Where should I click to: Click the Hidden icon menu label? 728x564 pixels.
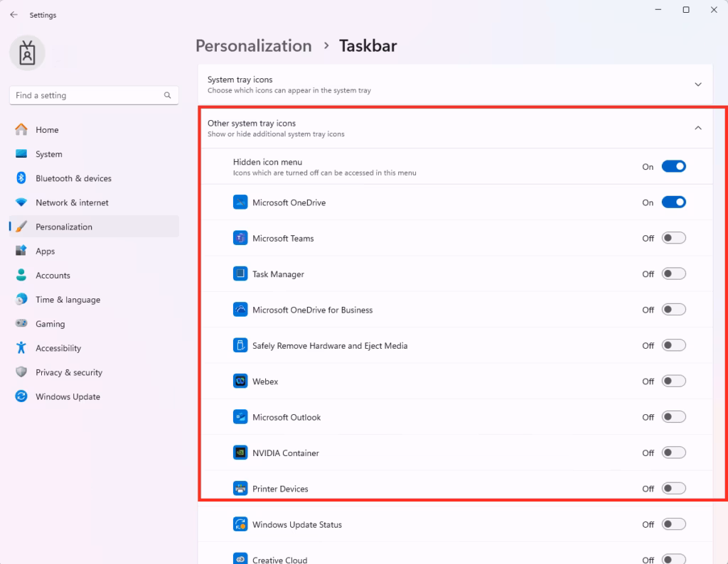(x=267, y=162)
